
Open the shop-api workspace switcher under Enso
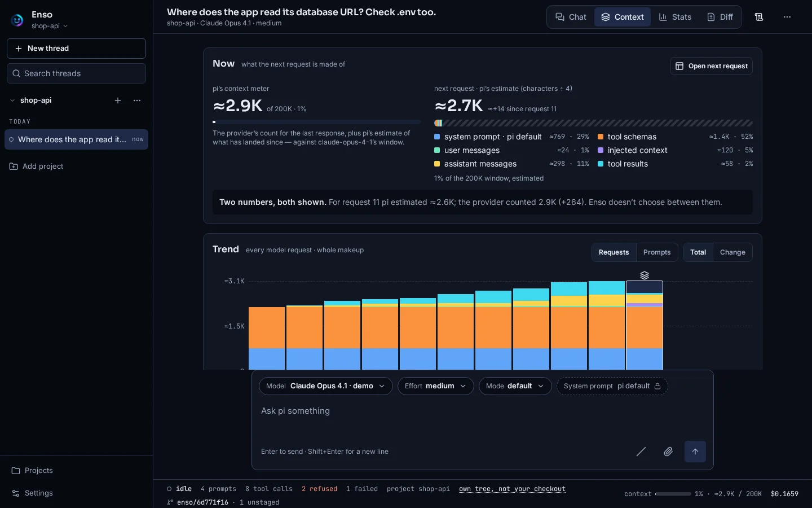point(50,26)
